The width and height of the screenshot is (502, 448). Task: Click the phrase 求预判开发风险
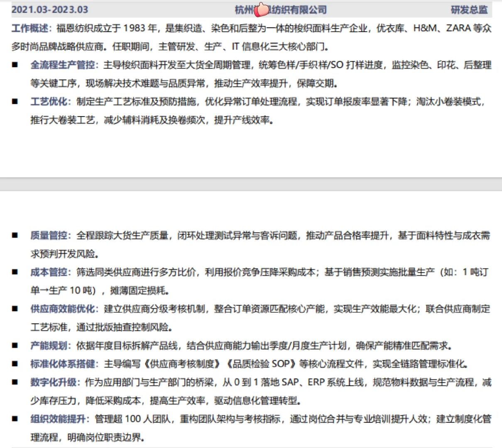[63, 254]
